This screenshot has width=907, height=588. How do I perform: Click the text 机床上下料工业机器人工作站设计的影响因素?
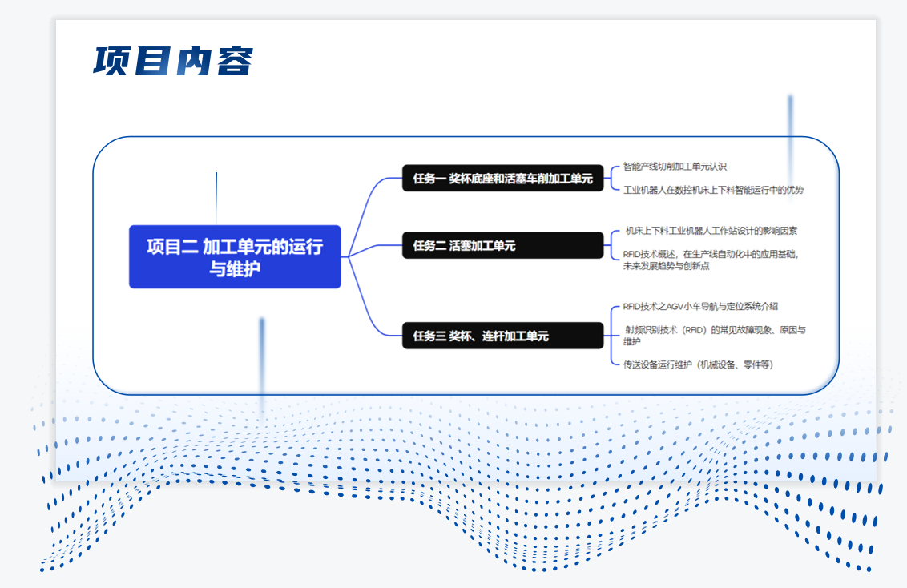[711, 231]
